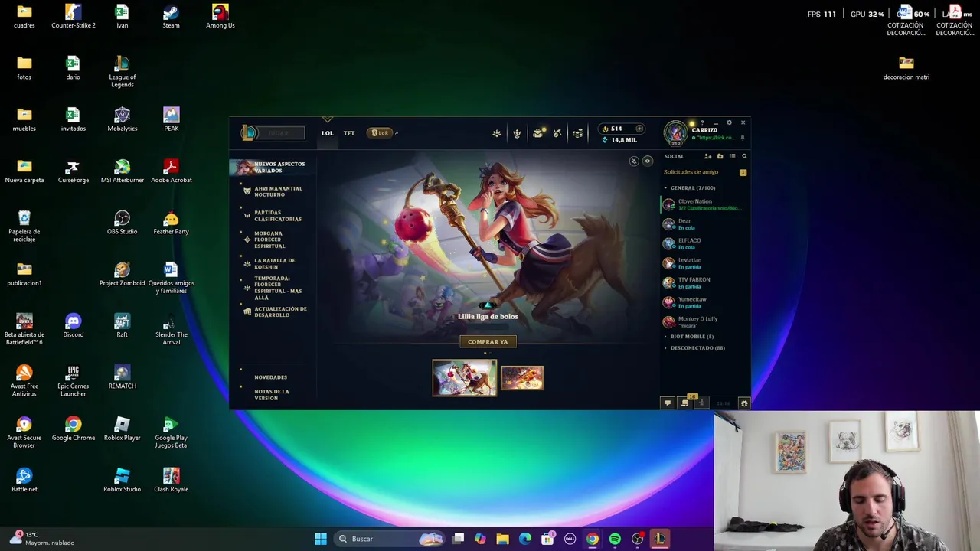Image resolution: width=980 pixels, height=551 pixels.
Task: Click the microphone voice icon at bottom
Action: 702,403
